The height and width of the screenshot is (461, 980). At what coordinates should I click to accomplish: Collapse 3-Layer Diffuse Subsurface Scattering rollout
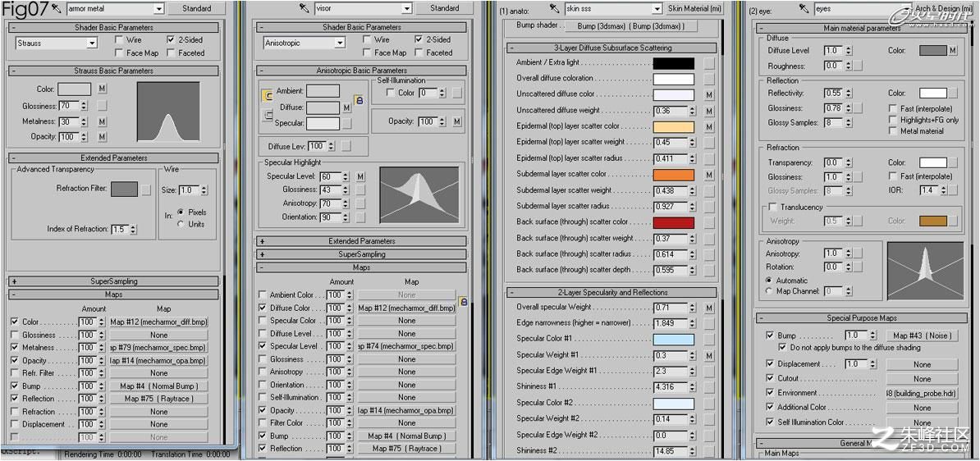tap(611, 48)
